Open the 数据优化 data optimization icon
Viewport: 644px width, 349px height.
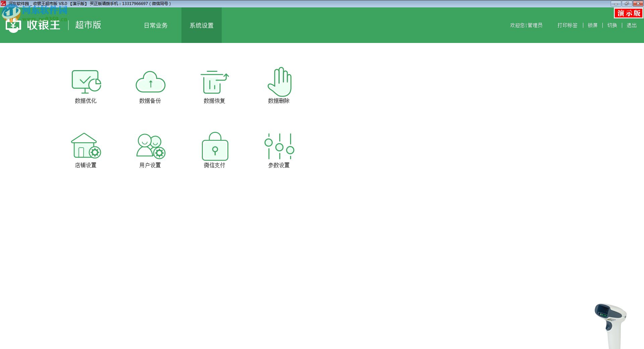[86, 82]
